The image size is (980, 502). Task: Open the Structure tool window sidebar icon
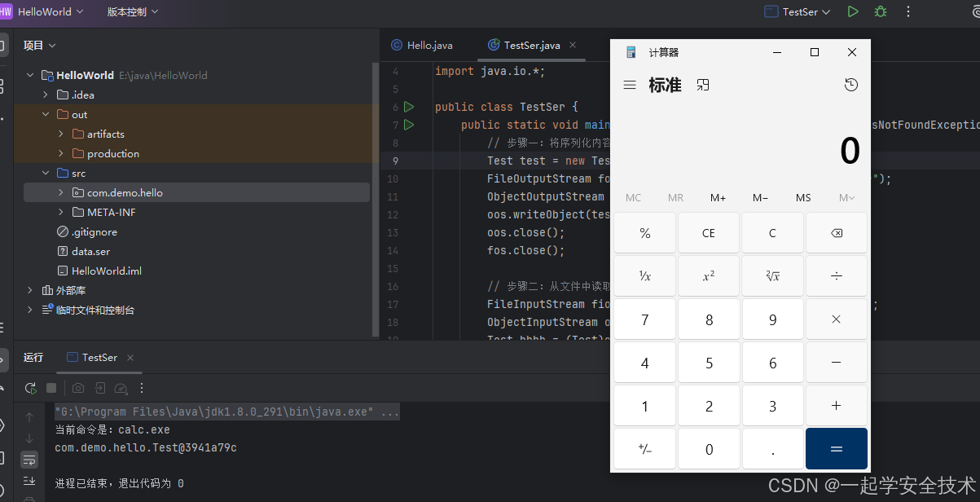click(x=2, y=85)
